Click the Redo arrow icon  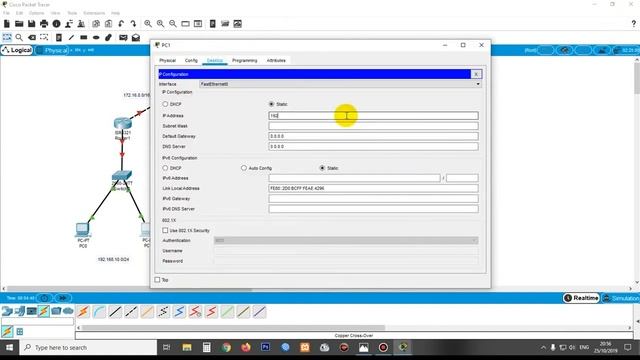tap(133, 24)
